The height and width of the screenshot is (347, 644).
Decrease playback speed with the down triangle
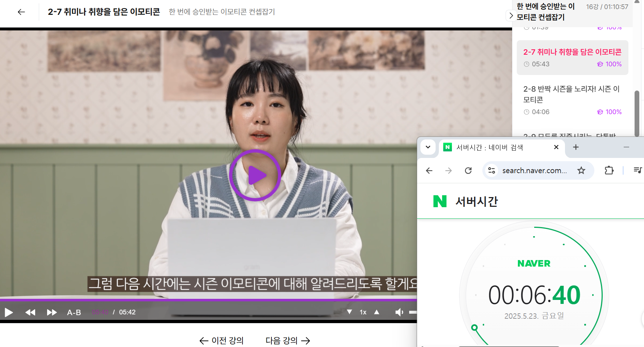[349, 312]
